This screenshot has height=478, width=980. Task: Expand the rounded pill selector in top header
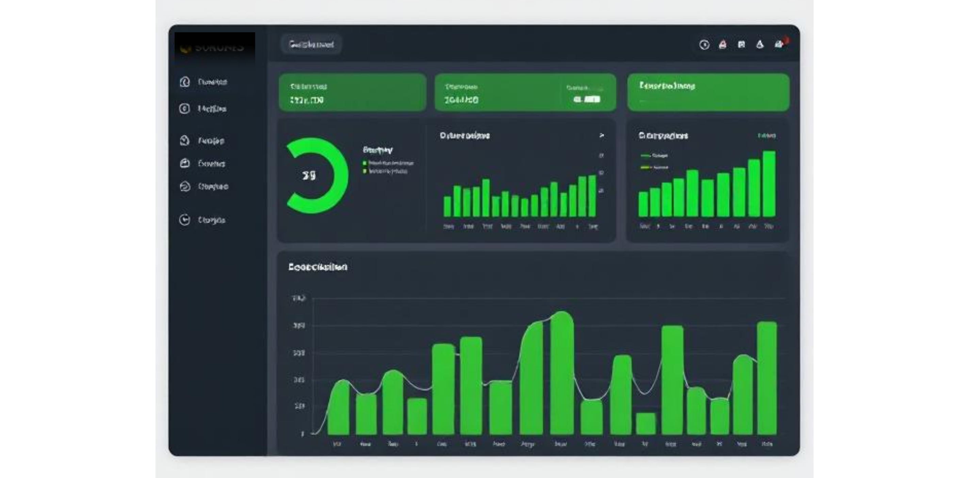tap(311, 45)
